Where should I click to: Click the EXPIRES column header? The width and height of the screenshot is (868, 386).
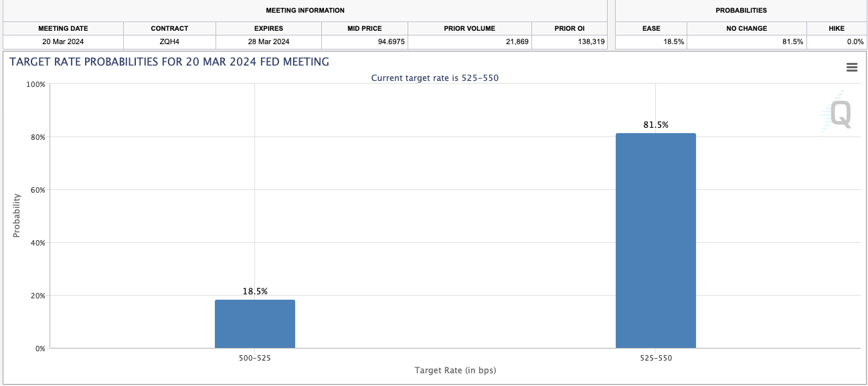pos(268,28)
